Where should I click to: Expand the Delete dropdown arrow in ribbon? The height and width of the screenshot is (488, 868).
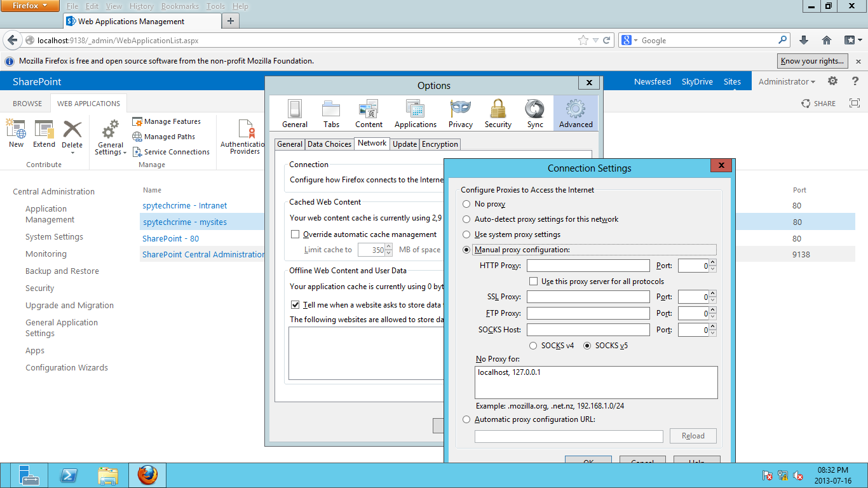point(72,152)
